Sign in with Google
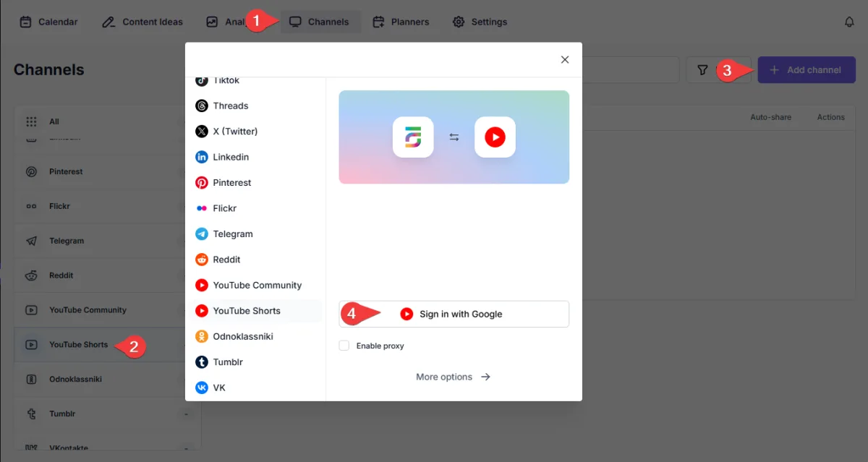The width and height of the screenshot is (868, 462). click(454, 314)
